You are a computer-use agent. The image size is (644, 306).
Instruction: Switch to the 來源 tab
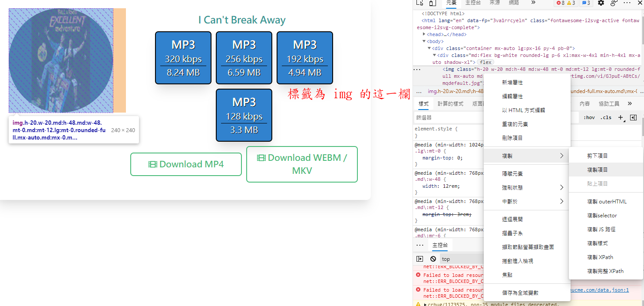(495, 3)
